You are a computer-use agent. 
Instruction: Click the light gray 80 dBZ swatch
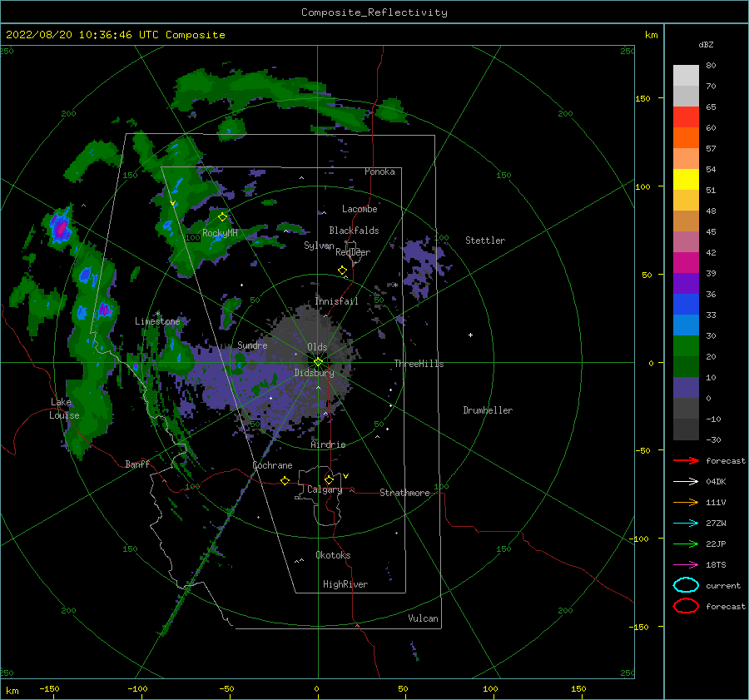coord(686,75)
